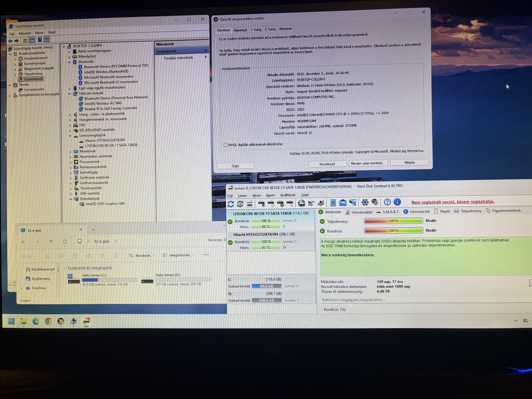Open the Windows Start menu
This screenshot has height=399, width=532.
tap(11, 321)
